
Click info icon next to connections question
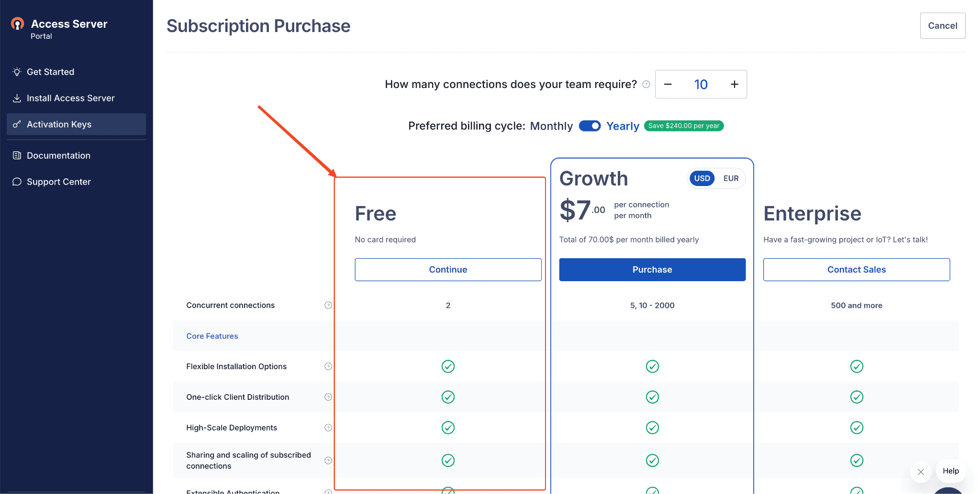click(x=646, y=85)
